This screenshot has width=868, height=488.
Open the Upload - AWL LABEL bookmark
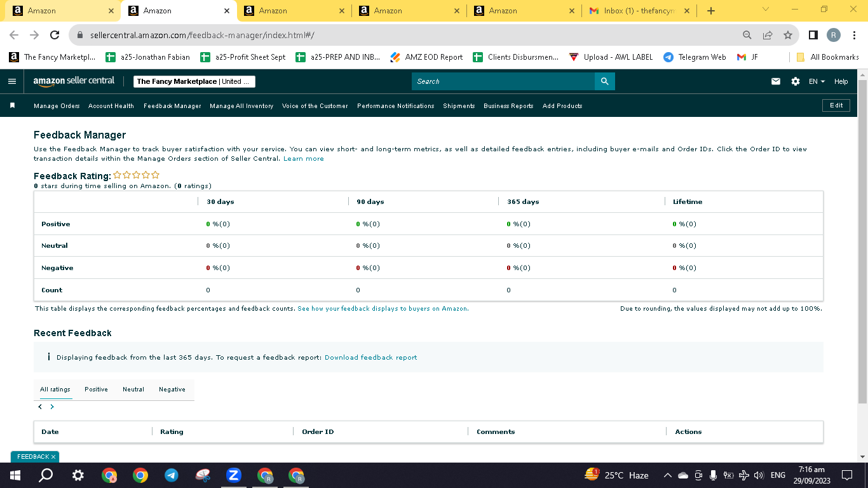coord(611,57)
